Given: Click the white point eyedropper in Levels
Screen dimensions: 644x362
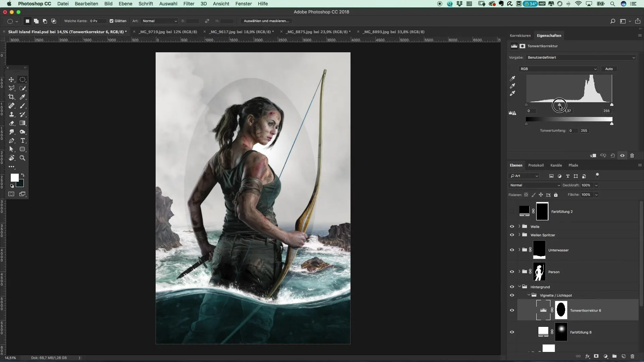Looking at the screenshot, I should 513,94.
